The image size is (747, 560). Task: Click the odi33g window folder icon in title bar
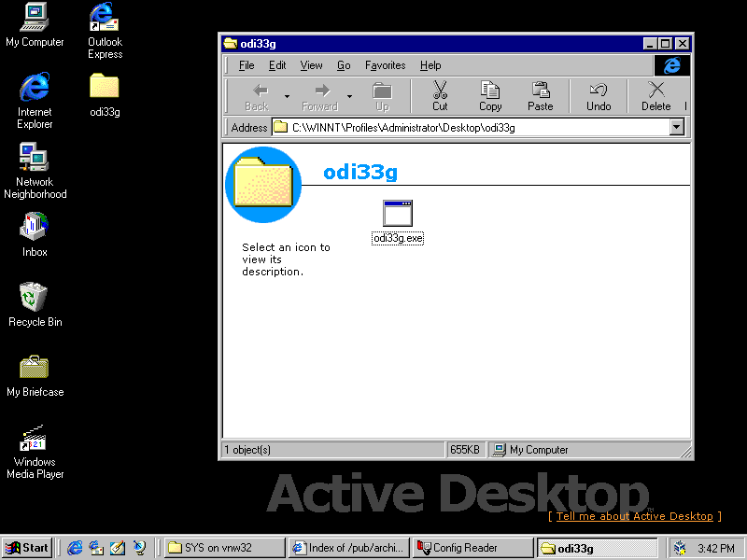[230, 43]
